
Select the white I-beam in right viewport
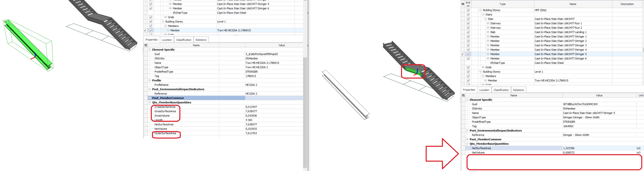(x=345, y=95)
